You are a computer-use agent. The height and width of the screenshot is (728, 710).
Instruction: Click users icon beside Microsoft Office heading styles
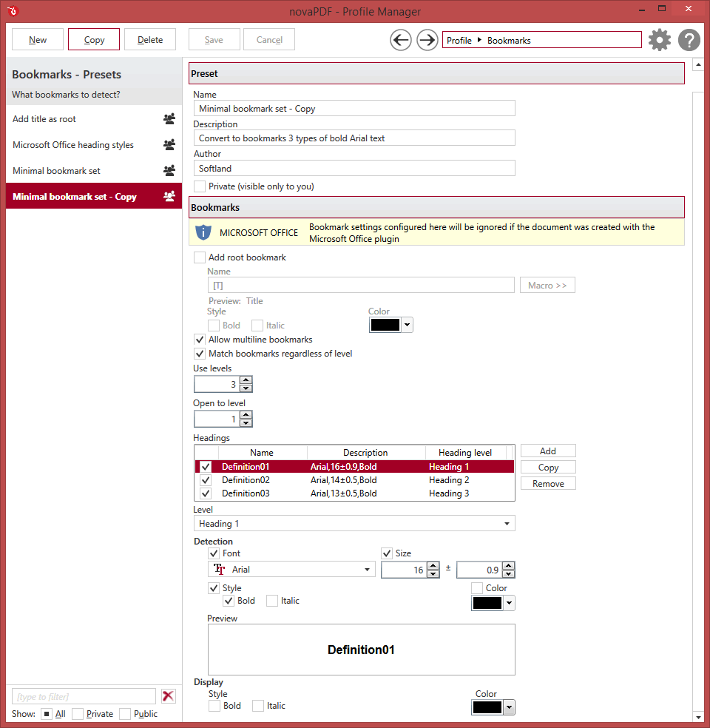[x=169, y=145]
